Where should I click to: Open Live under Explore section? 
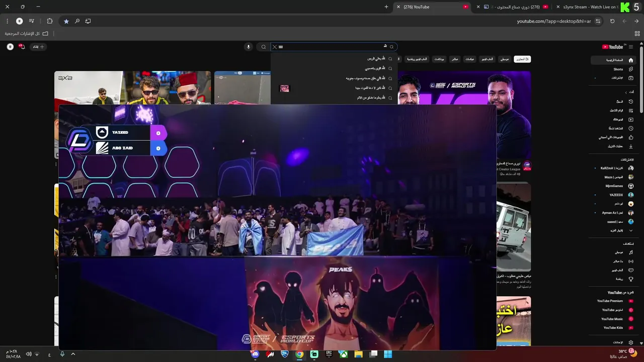613,261
